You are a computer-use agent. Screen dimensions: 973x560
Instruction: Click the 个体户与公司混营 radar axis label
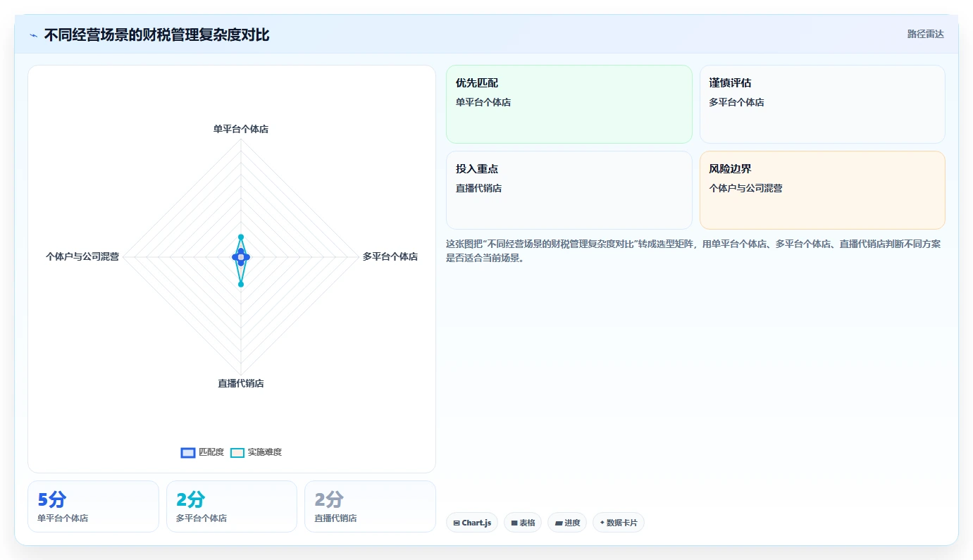click(82, 257)
